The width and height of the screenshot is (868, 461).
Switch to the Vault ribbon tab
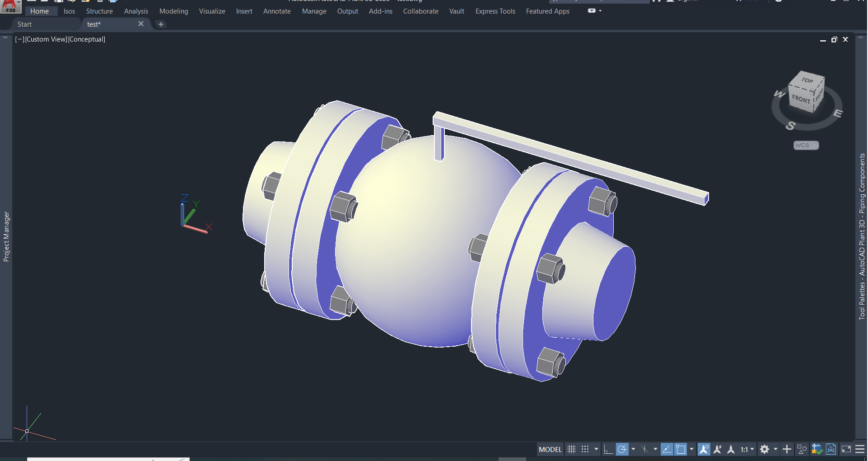(x=457, y=11)
